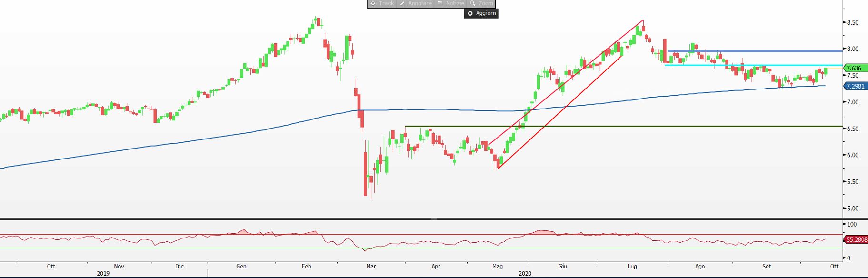The height and width of the screenshot is (278, 868).
Task: Click the red RSI overbought threshold line
Action: coord(421,234)
